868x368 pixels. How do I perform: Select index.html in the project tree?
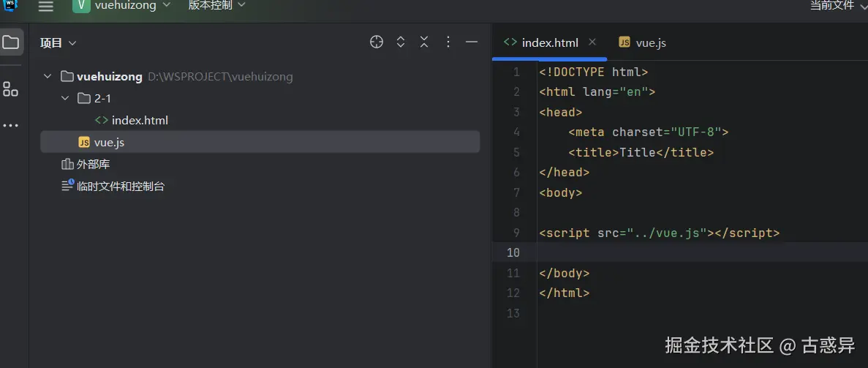tap(140, 121)
